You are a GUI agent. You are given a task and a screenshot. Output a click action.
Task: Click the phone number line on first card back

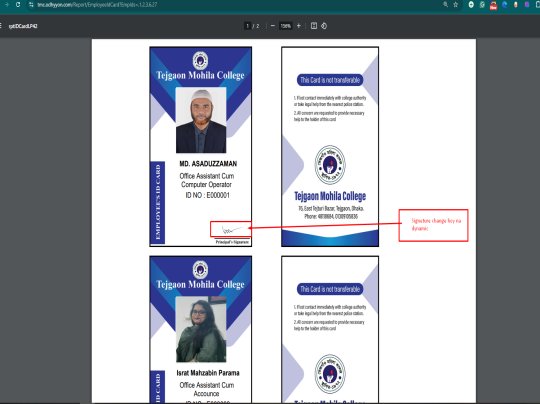tap(331, 216)
